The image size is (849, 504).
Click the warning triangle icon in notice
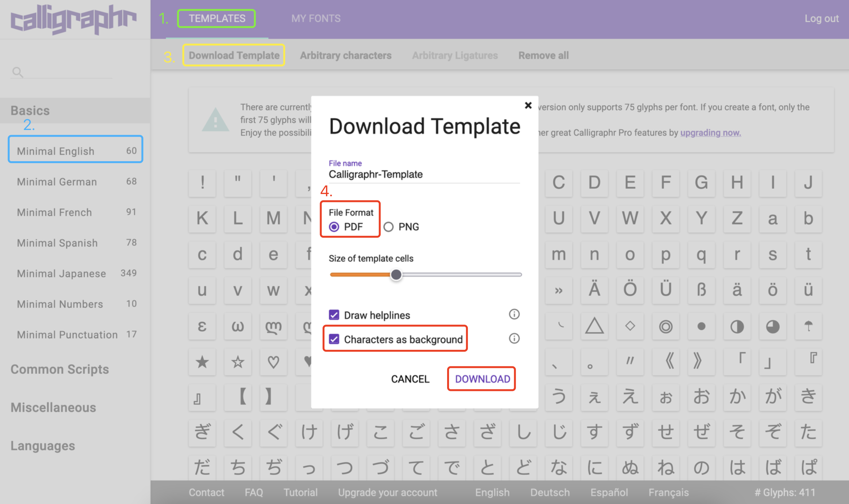(215, 119)
